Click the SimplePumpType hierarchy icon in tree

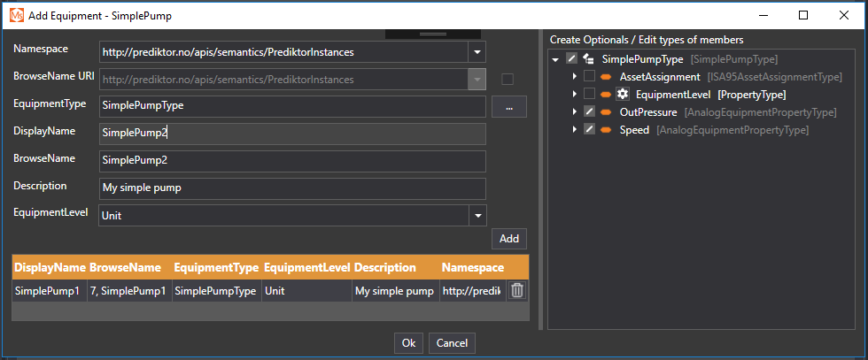pyautogui.click(x=588, y=59)
